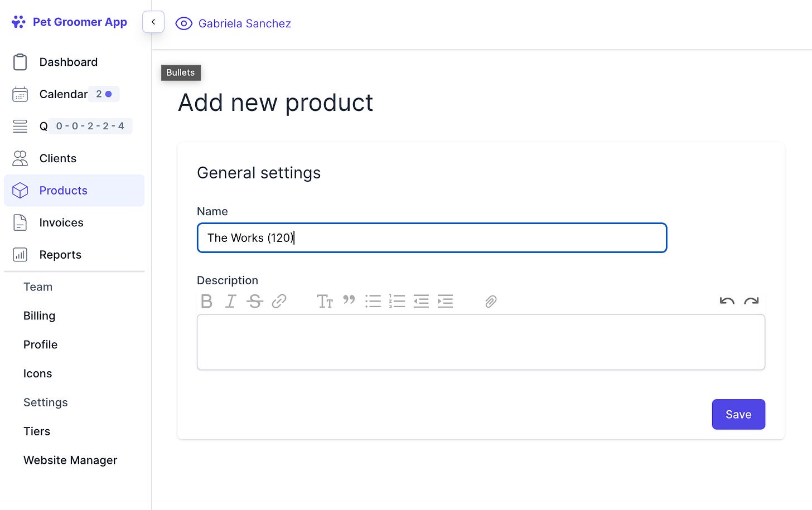Redo the last editor change
The width and height of the screenshot is (812, 510).
pyautogui.click(x=751, y=302)
